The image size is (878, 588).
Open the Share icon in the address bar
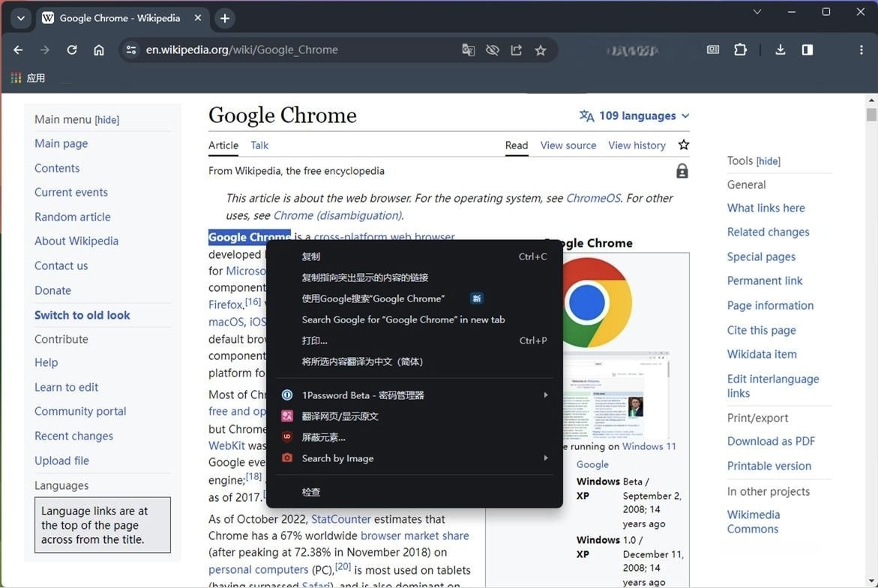click(x=516, y=49)
